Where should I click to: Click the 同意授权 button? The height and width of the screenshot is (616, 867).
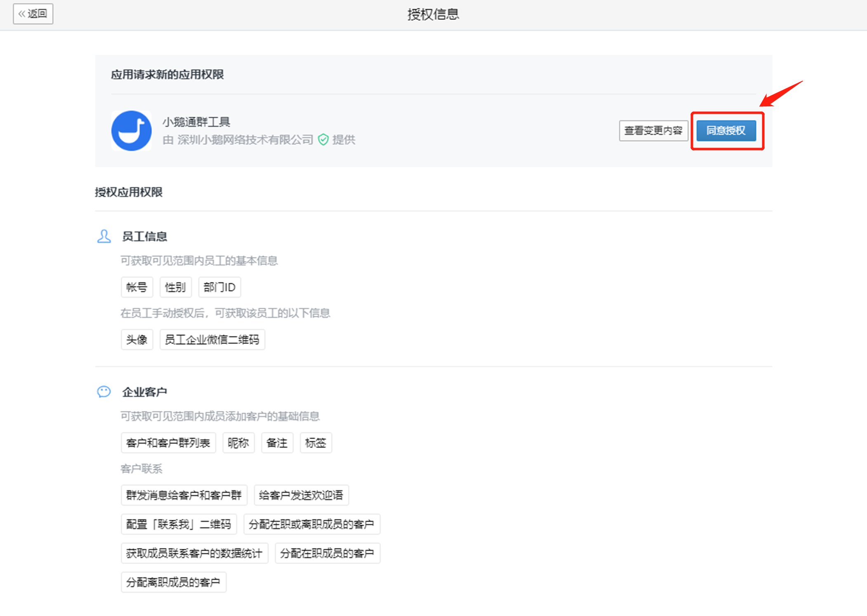click(x=726, y=131)
